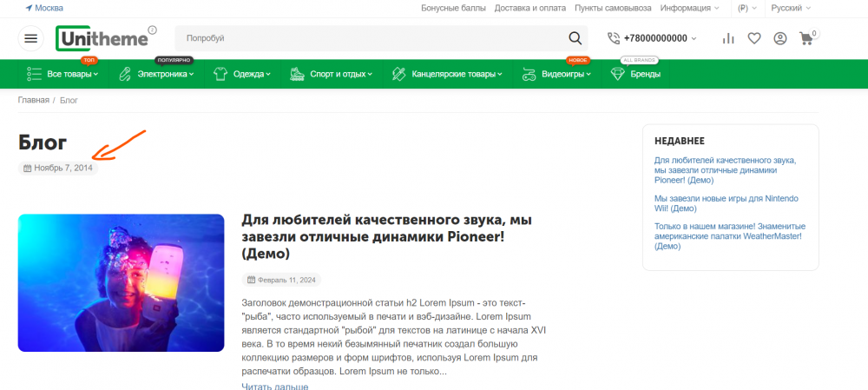Click the Москва location arrow icon
The height and width of the screenshot is (390, 868).
[29, 9]
